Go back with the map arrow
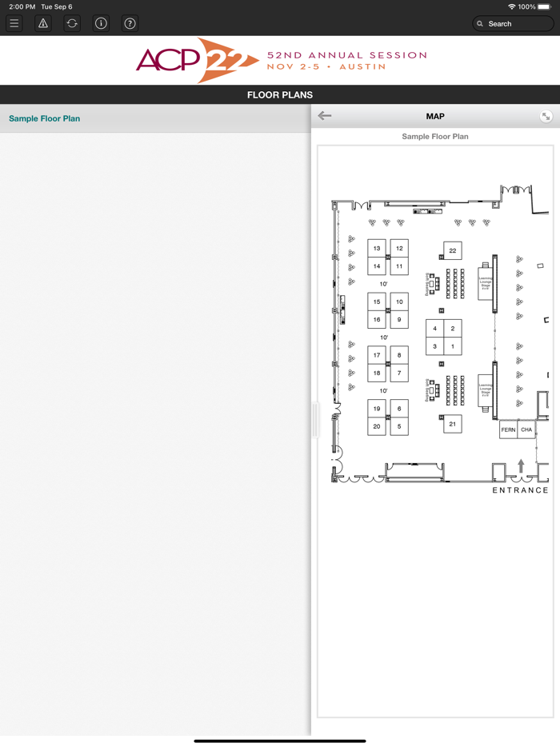Viewport: 560px width, 747px height. [325, 116]
